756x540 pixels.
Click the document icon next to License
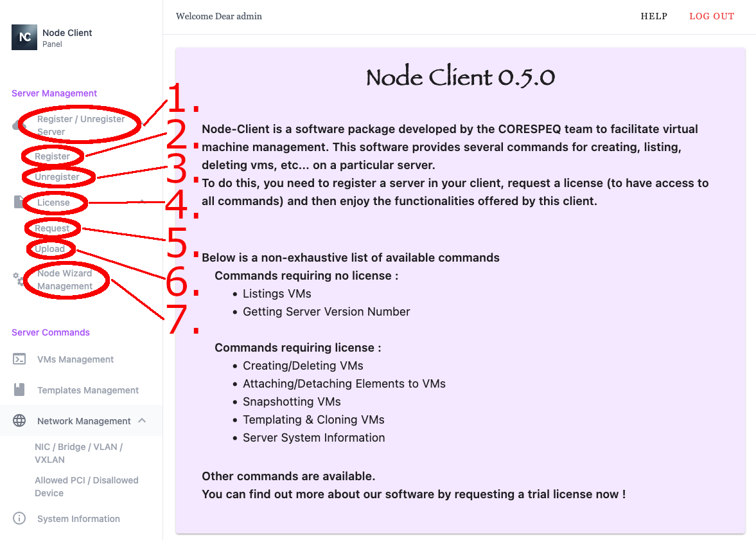coord(19,203)
